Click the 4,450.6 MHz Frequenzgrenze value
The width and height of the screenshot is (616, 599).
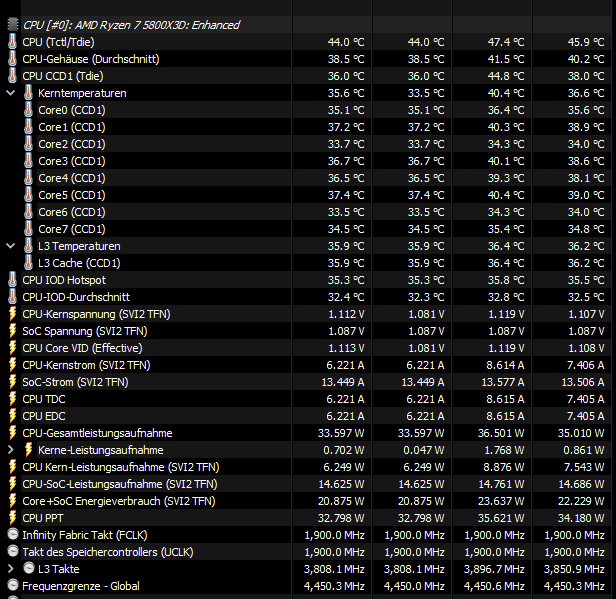494,586
